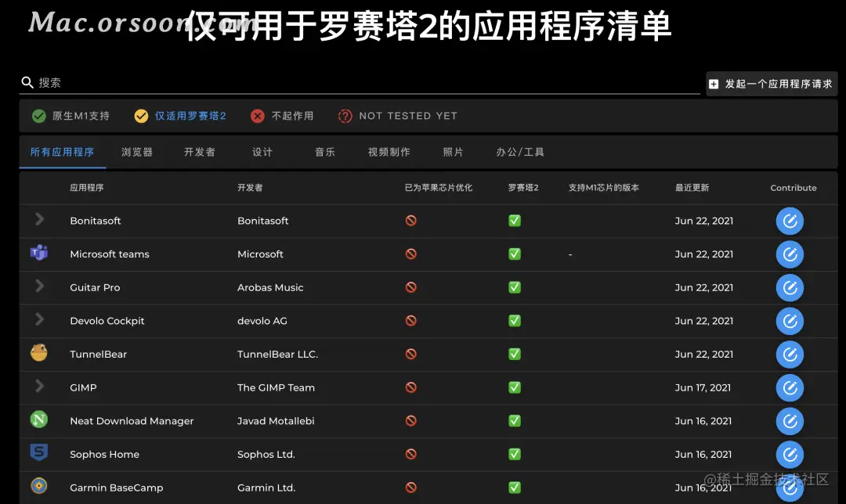Click the not-optimized icon in TunnelBear row

coord(411,355)
